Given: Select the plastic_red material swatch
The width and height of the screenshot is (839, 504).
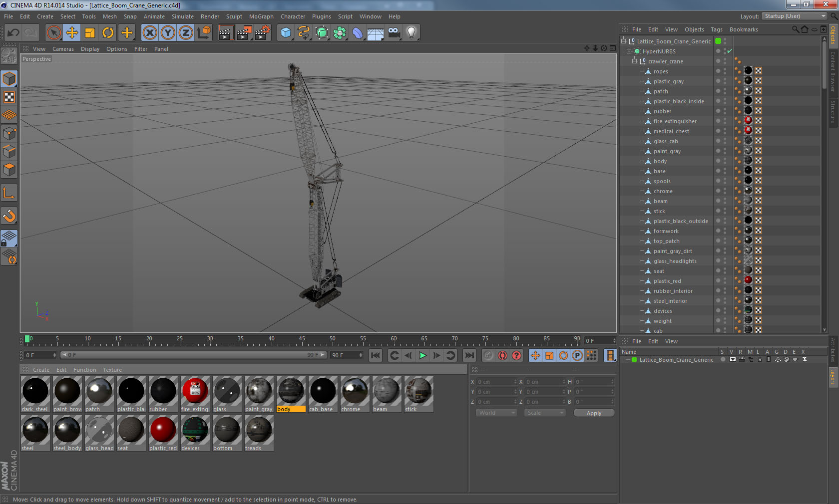Looking at the screenshot, I should 163,433.
